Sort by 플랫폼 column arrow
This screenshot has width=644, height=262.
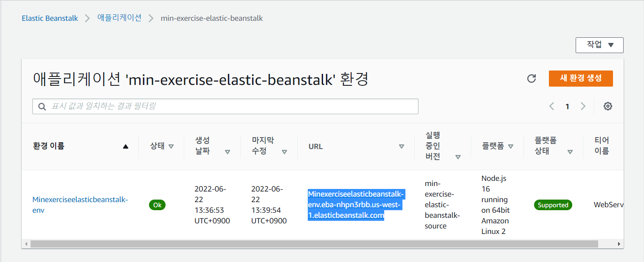tap(511, 146)
